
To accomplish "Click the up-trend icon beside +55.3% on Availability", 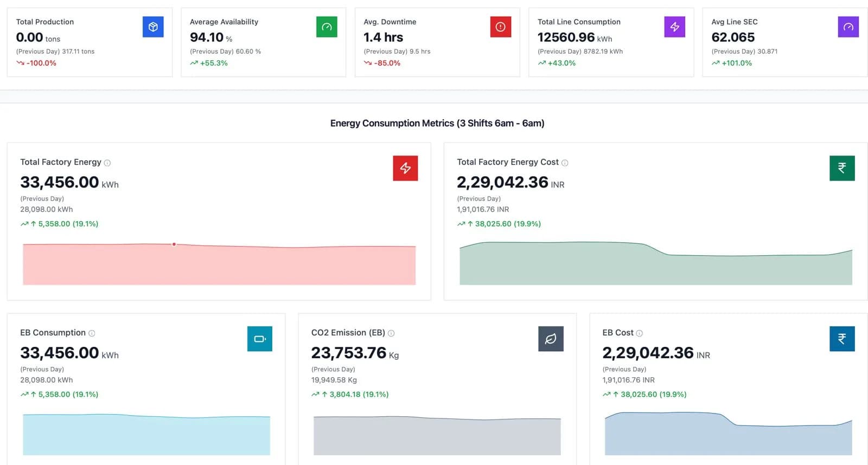I will (x=194, y=63).
